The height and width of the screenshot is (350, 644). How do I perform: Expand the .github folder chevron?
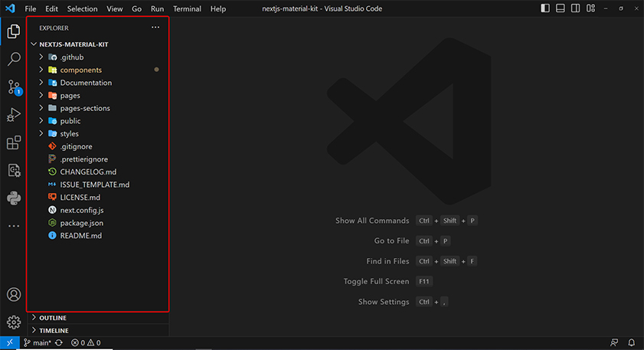41,57
